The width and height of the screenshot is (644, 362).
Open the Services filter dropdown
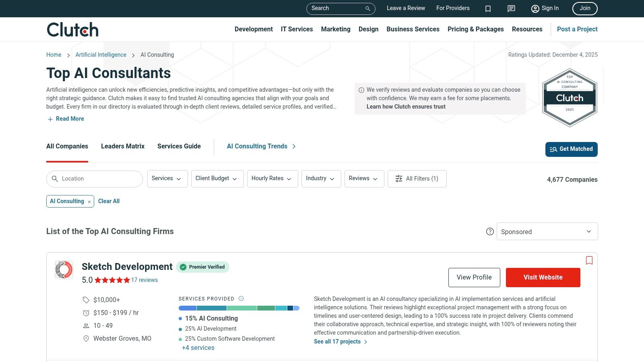[x=167, y=179]
